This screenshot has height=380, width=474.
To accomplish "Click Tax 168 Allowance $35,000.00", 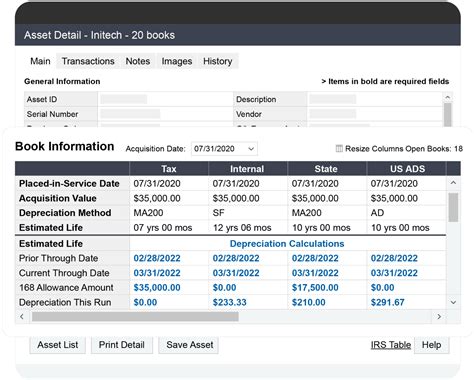I will pyautogui.click(x=157, y=288).
